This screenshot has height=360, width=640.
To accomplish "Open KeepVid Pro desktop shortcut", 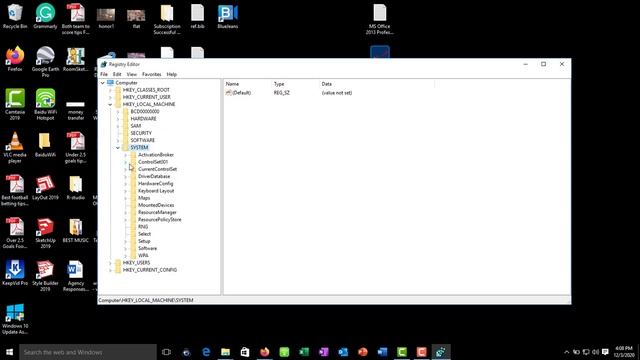I will pyautogui.click(x=15, y=273).
